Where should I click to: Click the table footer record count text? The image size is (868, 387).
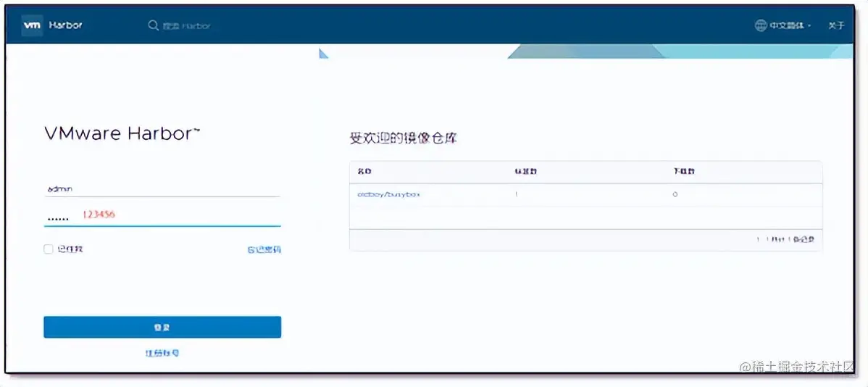pos(785,240)
